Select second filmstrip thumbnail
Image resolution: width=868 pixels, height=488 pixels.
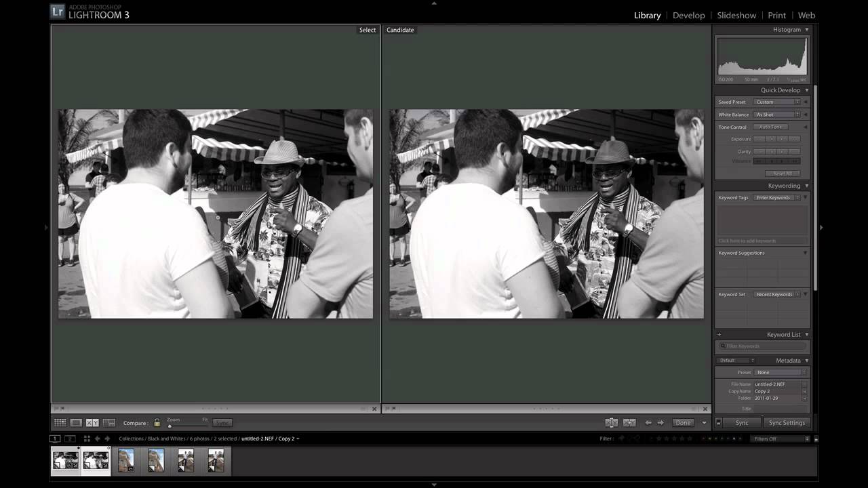(96, 461)
